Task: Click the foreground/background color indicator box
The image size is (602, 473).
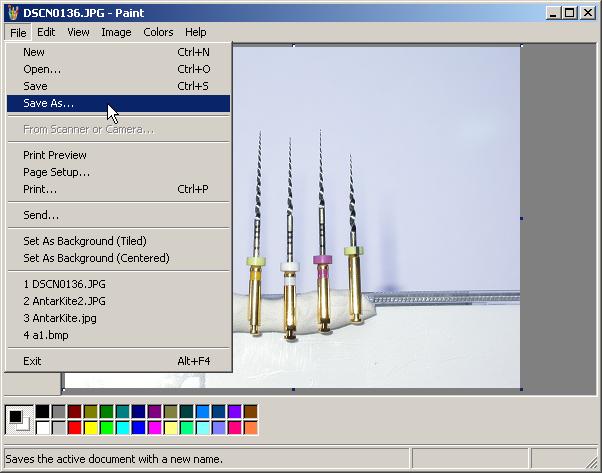Action: coord(19,420)
